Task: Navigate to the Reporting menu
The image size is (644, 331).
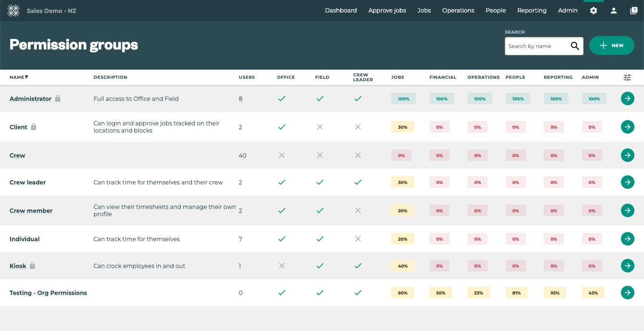Action: click(x=532, y=10)
